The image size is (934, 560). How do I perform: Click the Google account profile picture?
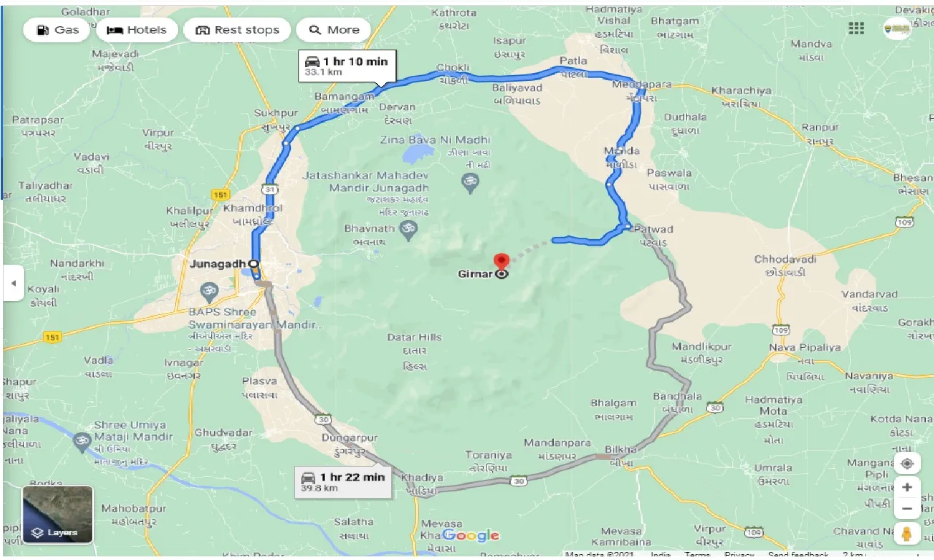(x=898, y=28)
